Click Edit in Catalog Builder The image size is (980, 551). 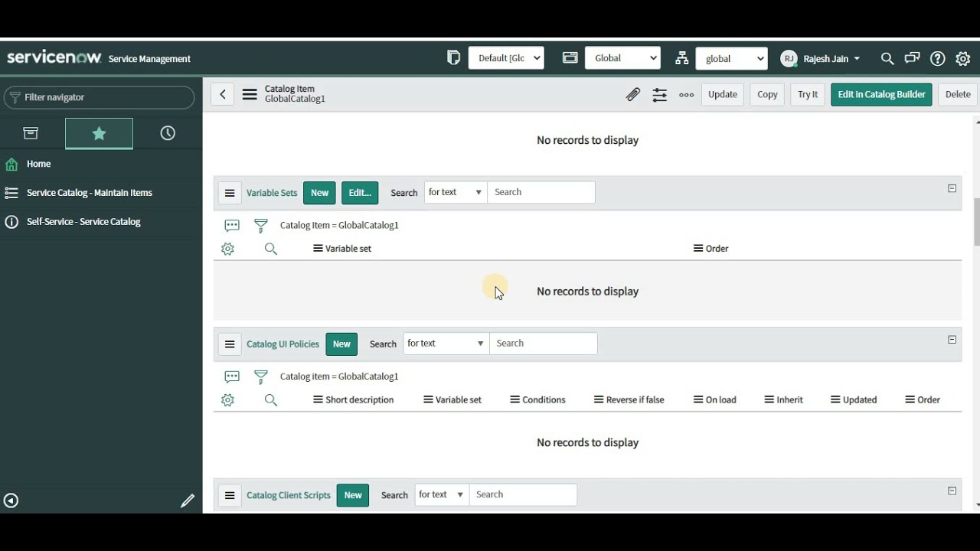click(x=880, y=94)
